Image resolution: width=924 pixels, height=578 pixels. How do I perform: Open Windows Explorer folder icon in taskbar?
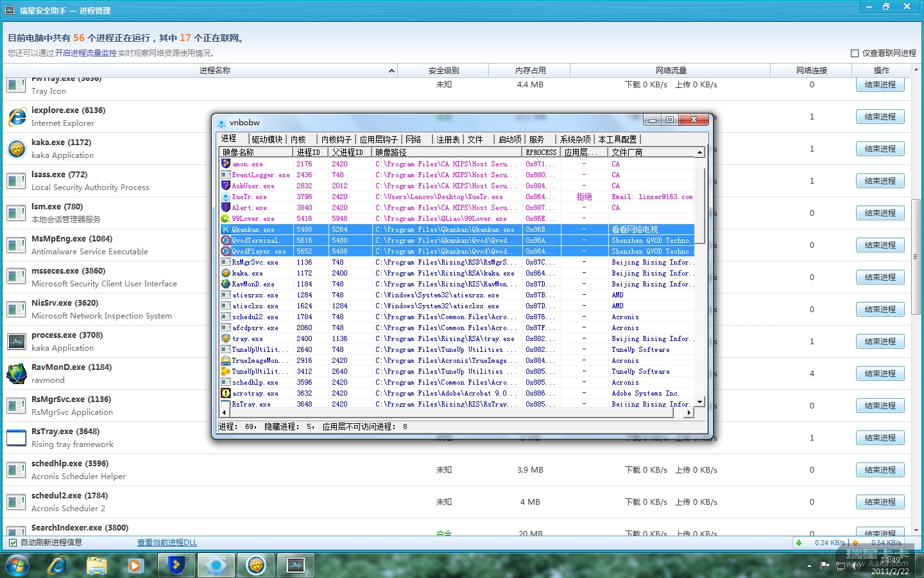[96, 565]
